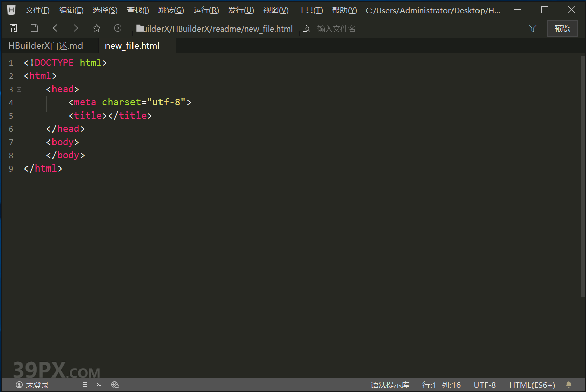Switch to HBuilderX自述.md tab

[46, 46]
